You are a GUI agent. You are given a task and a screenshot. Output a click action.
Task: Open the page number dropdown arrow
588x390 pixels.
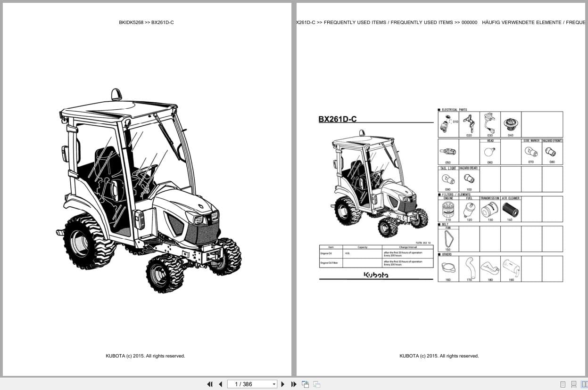[x=274, y=384]
